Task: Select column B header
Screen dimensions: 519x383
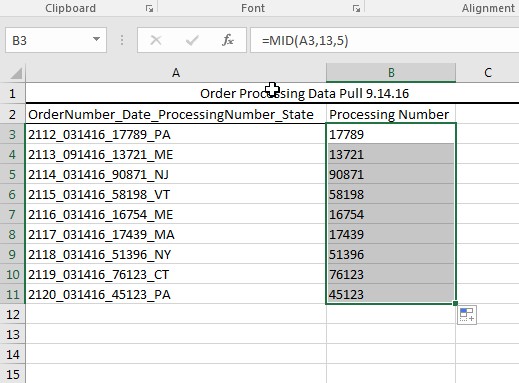Action: pyautogui.click(x=391, y=73)
